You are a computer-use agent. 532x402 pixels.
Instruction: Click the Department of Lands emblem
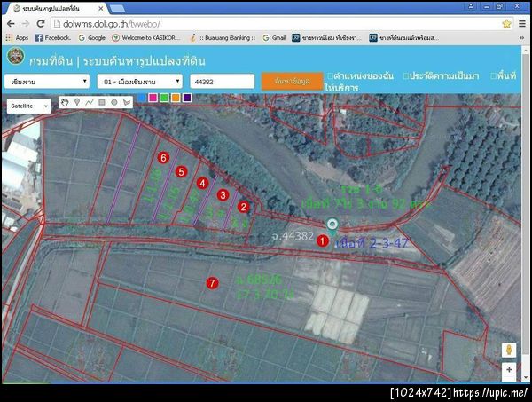tap(16, 56)
